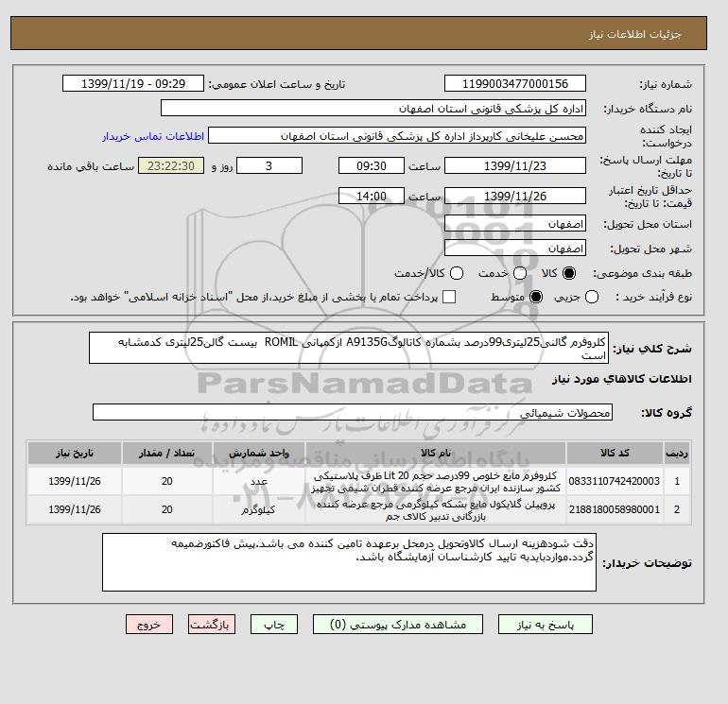
Task: Click countdown timer 23:22:30
Action: coord(171,165)
